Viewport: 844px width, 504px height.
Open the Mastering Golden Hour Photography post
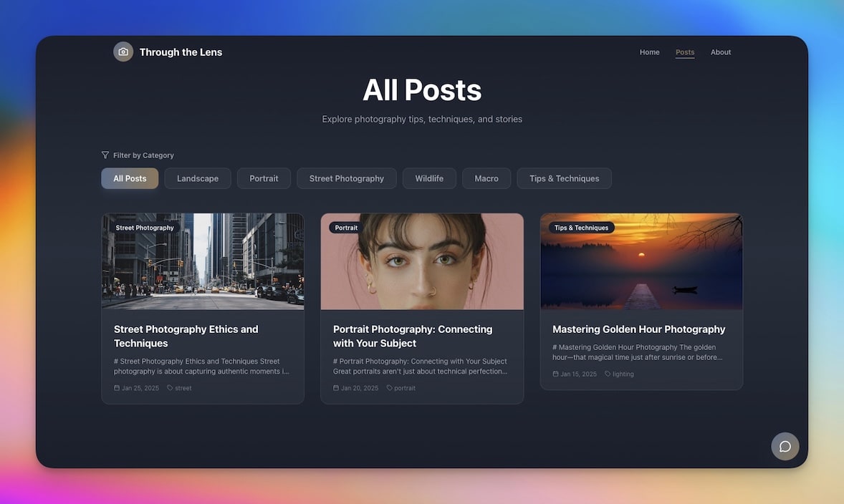[x=638, y=329]
